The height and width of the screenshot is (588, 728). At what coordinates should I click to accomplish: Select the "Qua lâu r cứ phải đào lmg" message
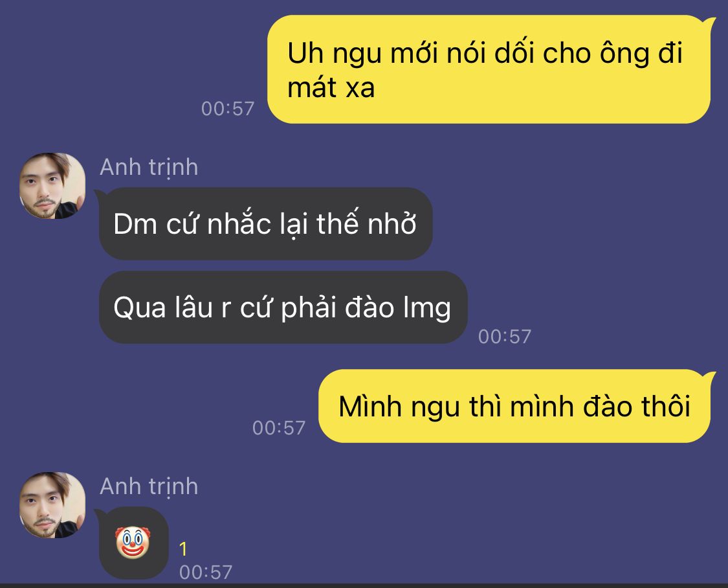(283, 308)
